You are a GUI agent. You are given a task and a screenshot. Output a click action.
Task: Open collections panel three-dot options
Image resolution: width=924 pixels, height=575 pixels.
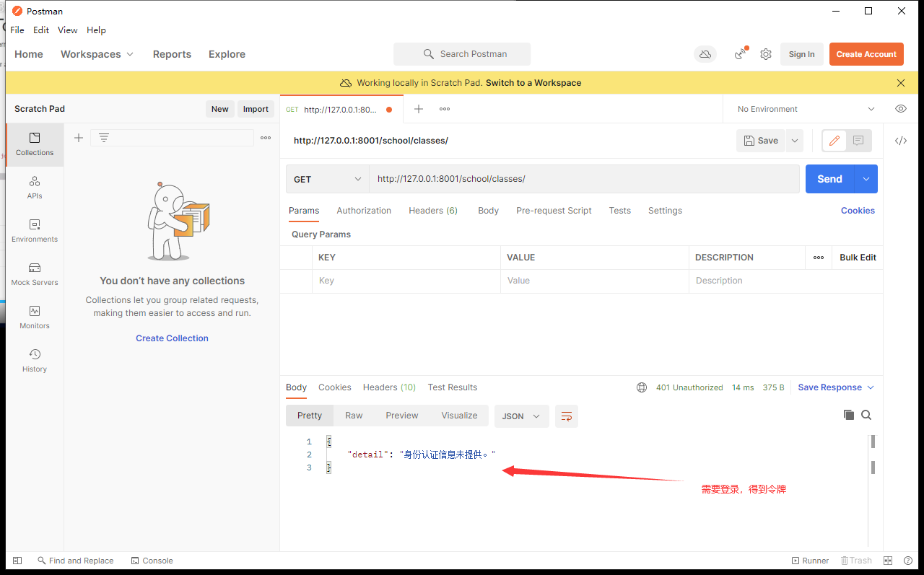tap(266, 138)
